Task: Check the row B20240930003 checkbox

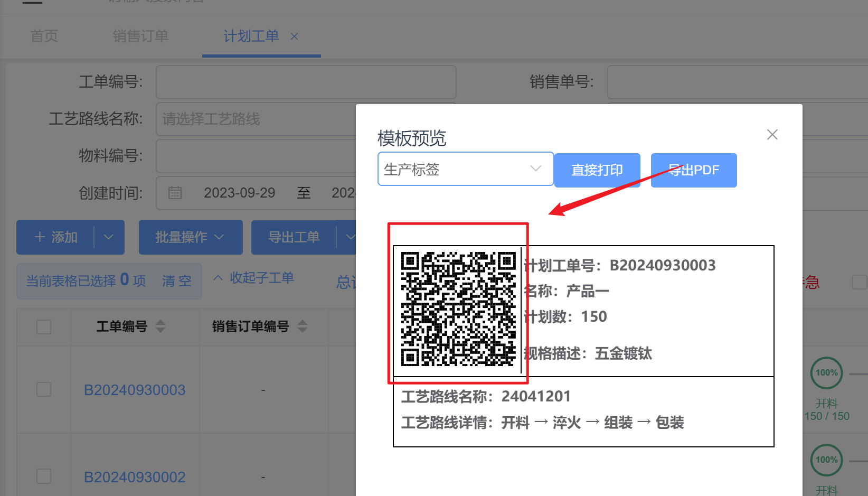Action: [x=44, y=390]
